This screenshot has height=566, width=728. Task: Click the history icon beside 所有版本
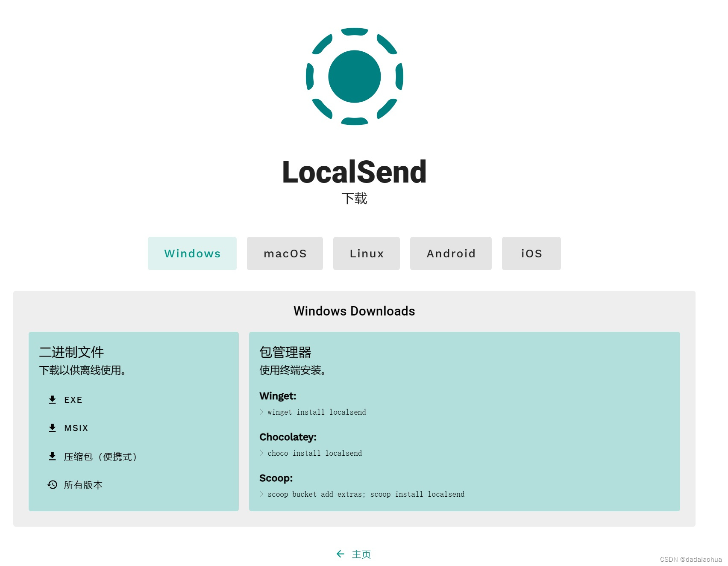52,485
